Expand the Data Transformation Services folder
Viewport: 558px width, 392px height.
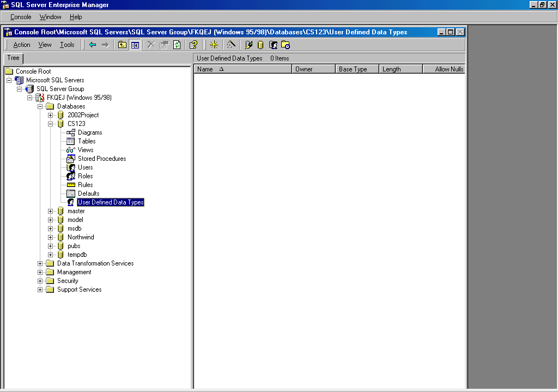pos(40,263)
